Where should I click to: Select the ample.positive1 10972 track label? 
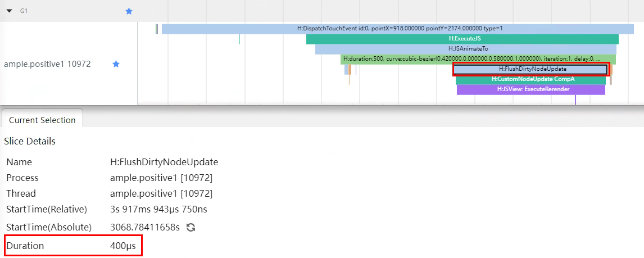coord(47,64)
